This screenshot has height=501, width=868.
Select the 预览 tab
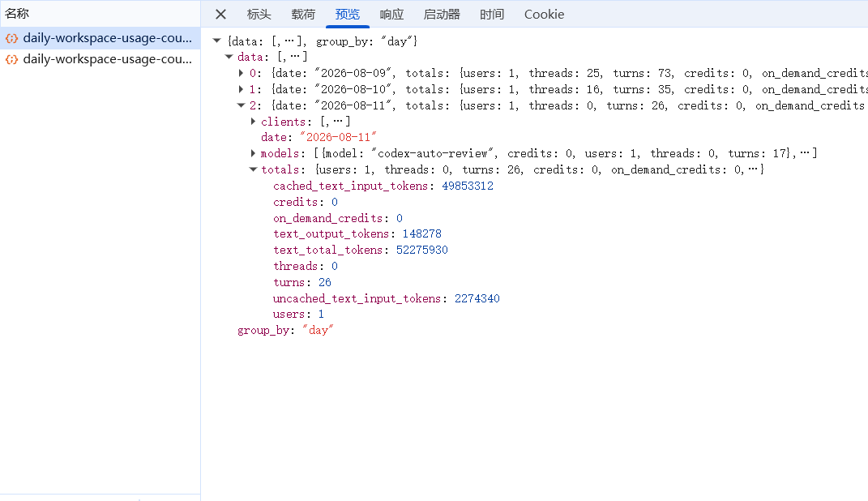[348, 15]
